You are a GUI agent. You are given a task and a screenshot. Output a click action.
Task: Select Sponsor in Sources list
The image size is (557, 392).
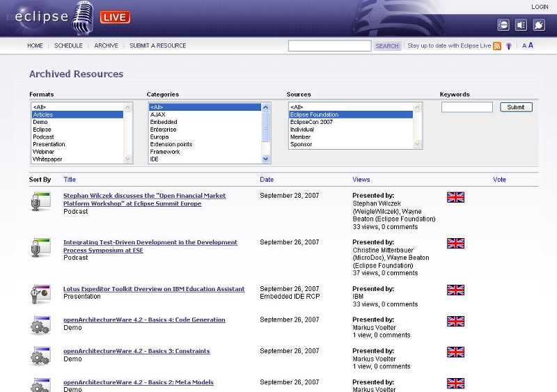click(x=351, y=144)
